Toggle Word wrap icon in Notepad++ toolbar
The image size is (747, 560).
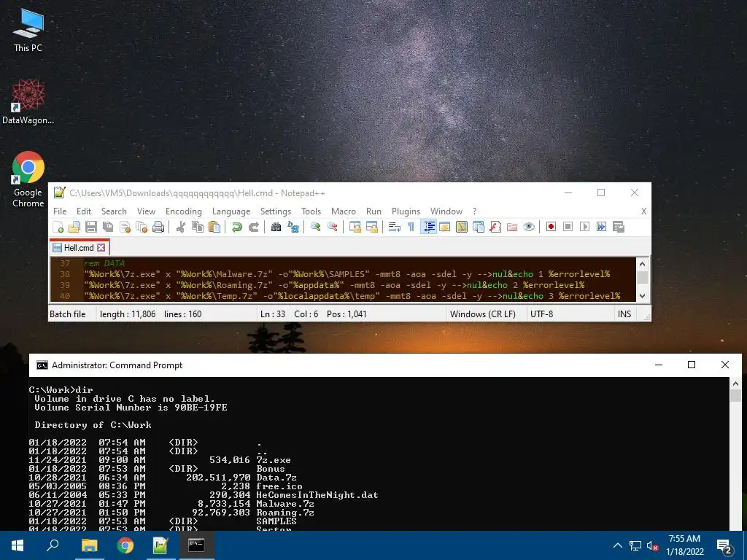(x=394, y=227)
